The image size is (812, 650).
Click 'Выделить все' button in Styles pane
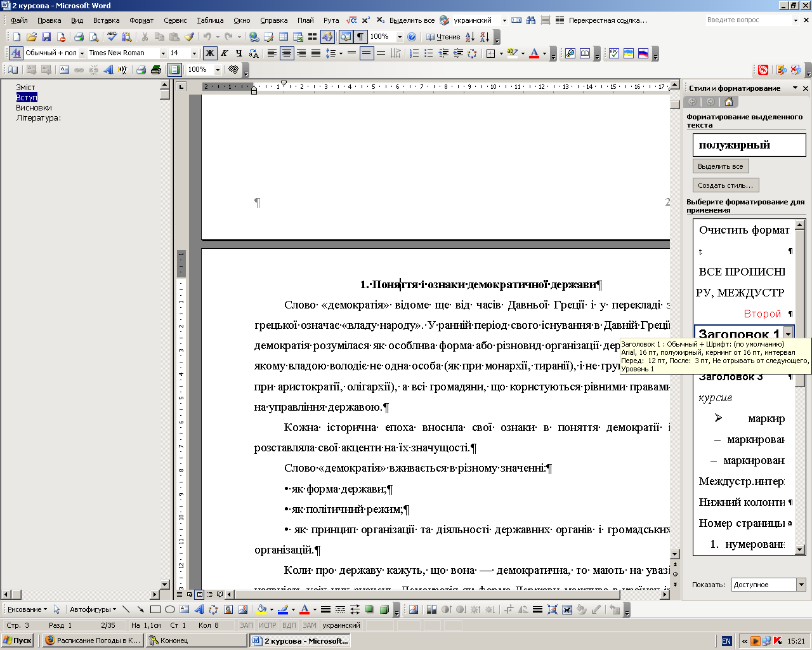pyautogui.click(x=721, y=166)
